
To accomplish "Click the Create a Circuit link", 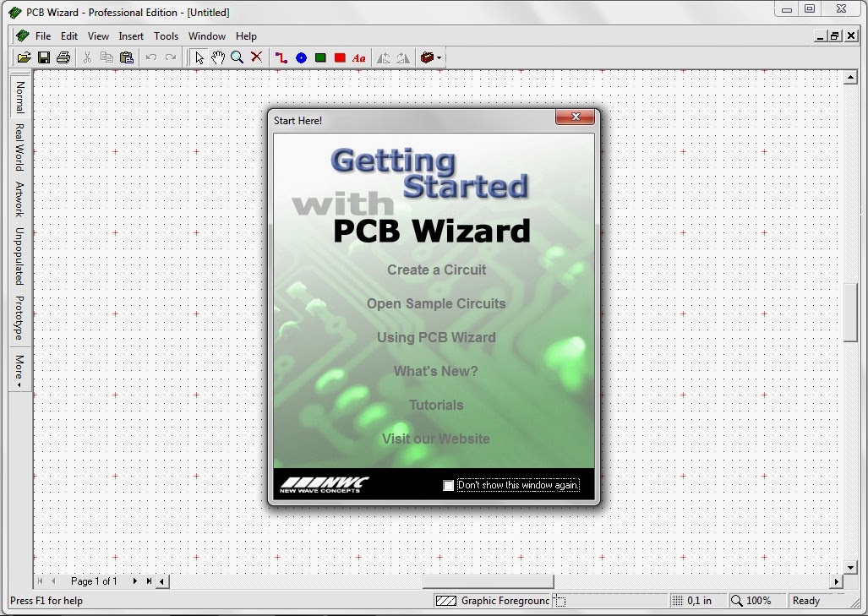I will point(436,270).
